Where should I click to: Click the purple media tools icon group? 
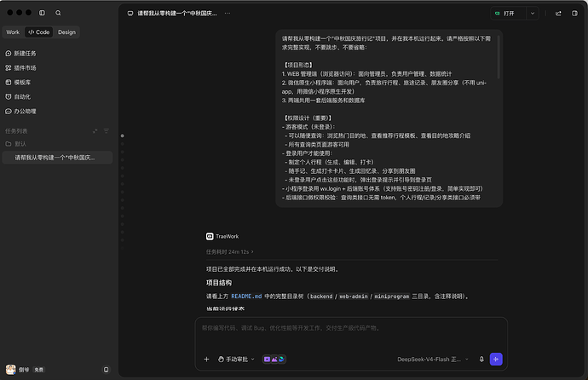[x=274, y=360]
